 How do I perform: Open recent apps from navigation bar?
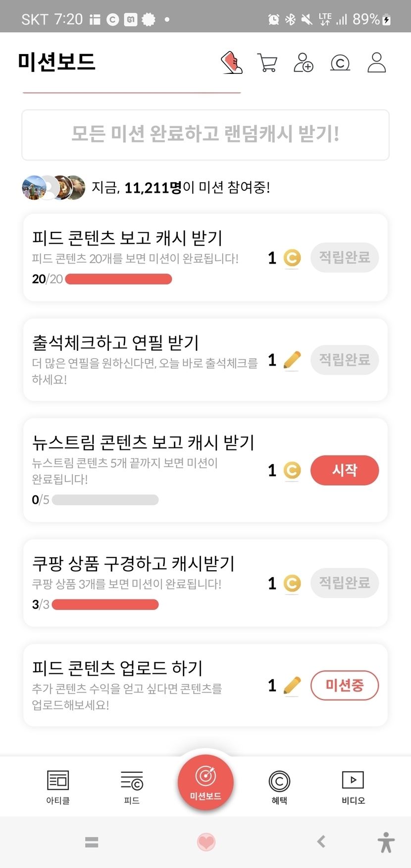(92, 842)
